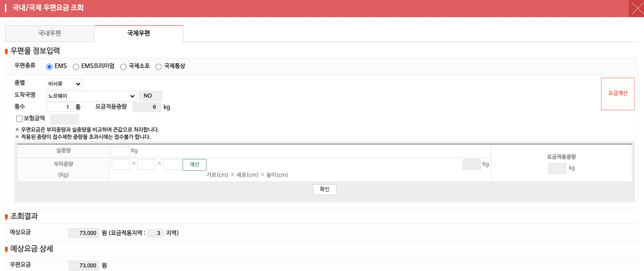Select the EMS radio button
This screenshot has height=271, width=644.
(49, 66)
